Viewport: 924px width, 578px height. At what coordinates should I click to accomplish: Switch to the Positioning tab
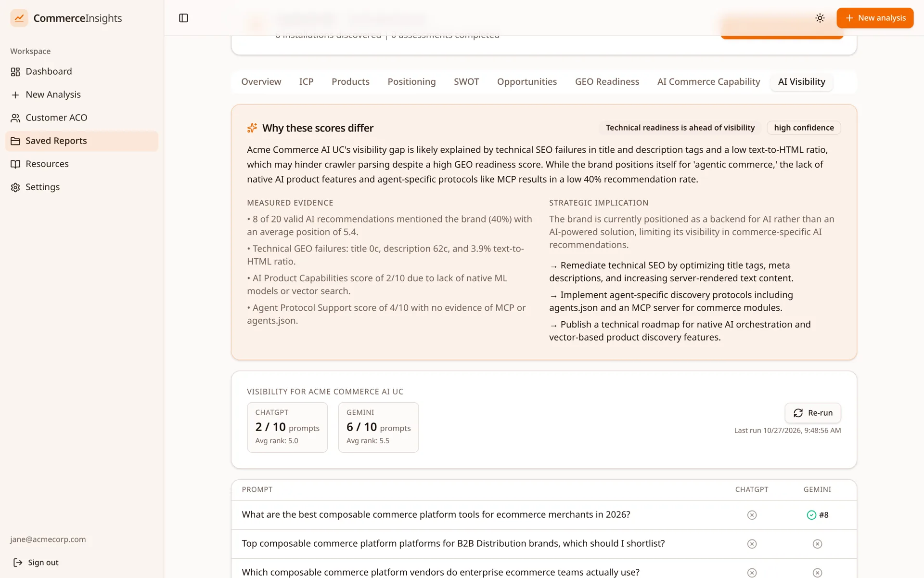pyautogui.click(x=411, y=81)
